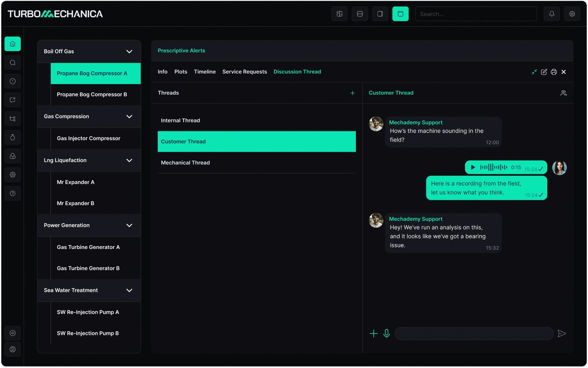Collapse the Lng Liquefaction group

[x=129, y=160]
